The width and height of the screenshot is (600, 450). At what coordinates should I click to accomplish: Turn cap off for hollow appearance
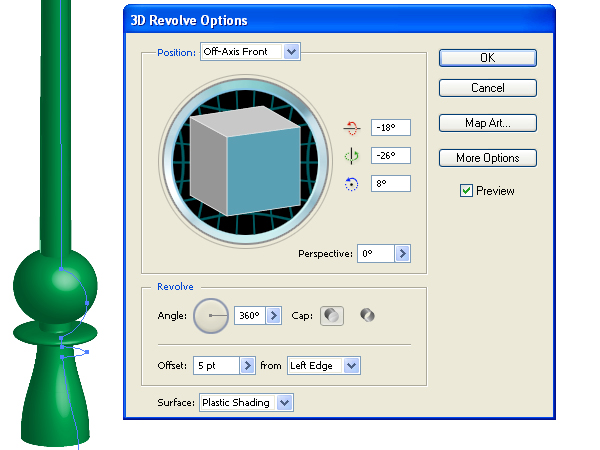tap(367, 316)
